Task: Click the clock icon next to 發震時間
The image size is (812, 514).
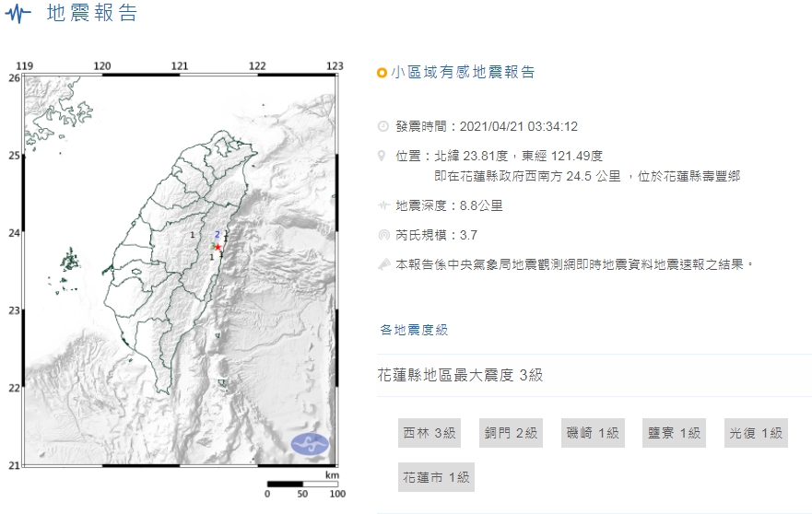Action: pos(383,126)
